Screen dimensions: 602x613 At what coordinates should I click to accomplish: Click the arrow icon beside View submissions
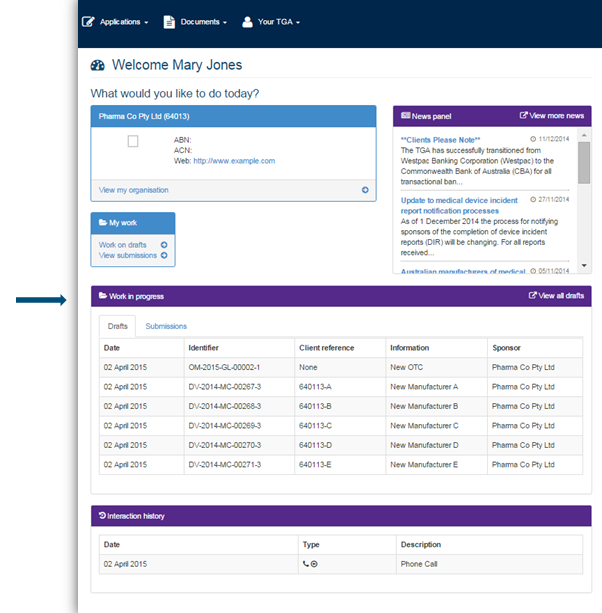pos(164,256)
